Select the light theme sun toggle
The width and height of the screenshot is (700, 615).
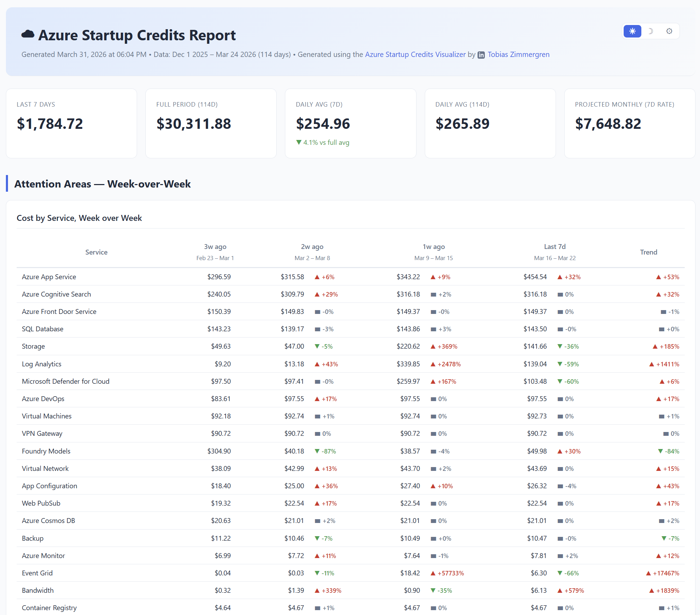(632, 31)
